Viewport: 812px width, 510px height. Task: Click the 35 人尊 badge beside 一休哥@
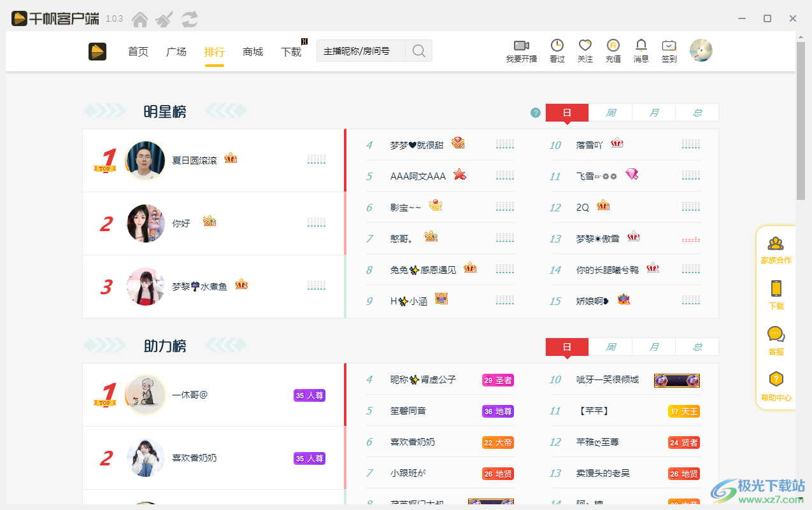click(310, 395)
